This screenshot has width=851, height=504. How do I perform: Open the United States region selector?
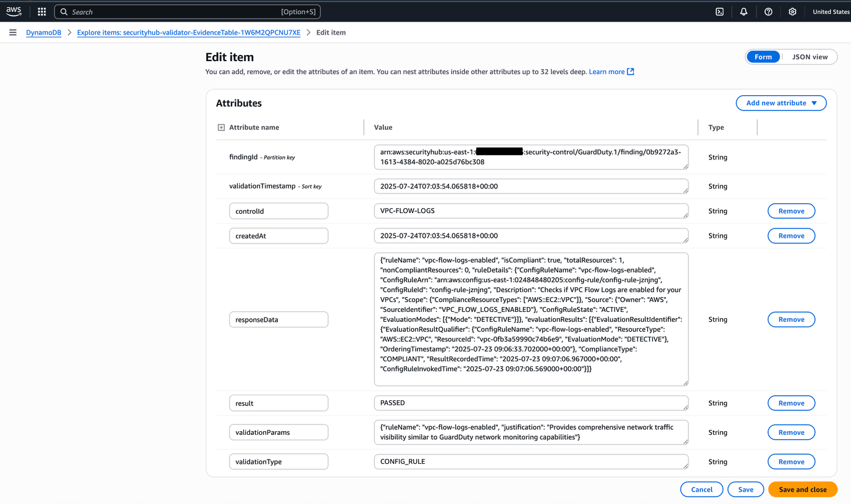(831, 12)
